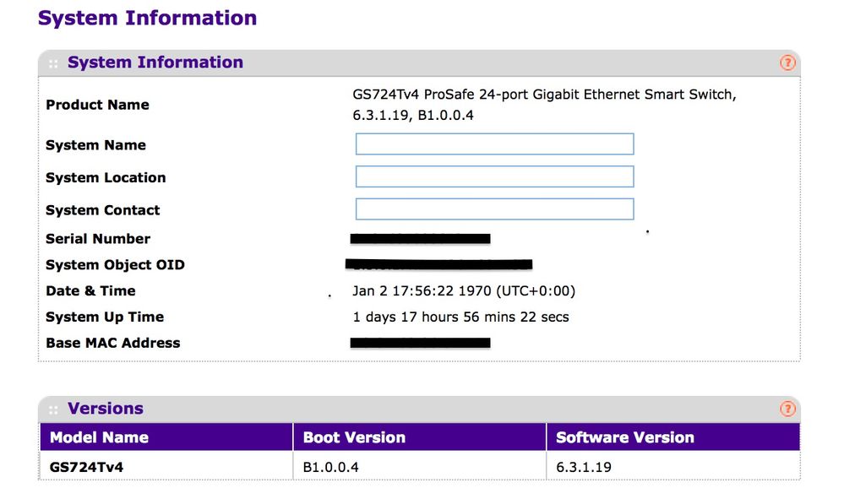Image resolution: width=844 pixels, height=504 pixels.
Task: Click the System Location label
Action: 106,177
